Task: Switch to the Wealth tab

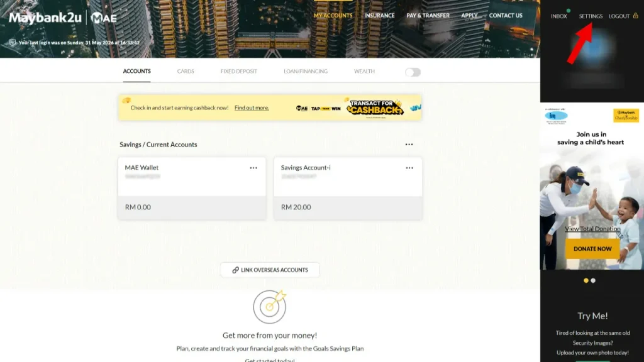Action: point(364,71)
